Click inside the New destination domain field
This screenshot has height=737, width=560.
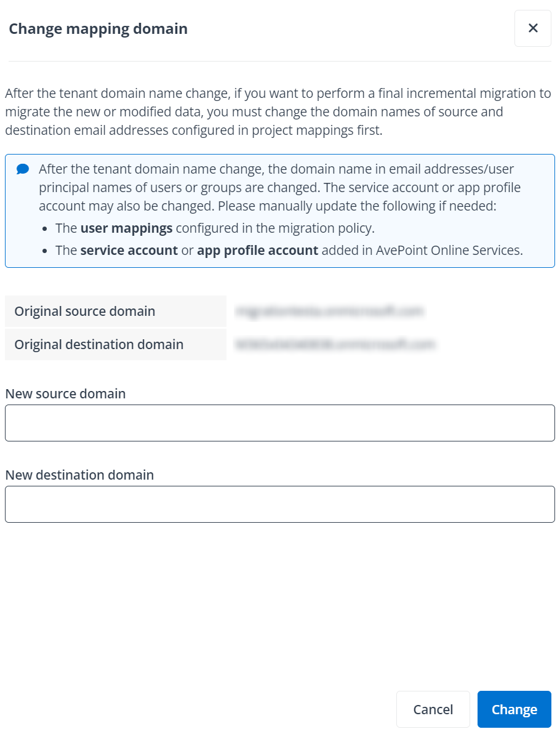point(280,504)
